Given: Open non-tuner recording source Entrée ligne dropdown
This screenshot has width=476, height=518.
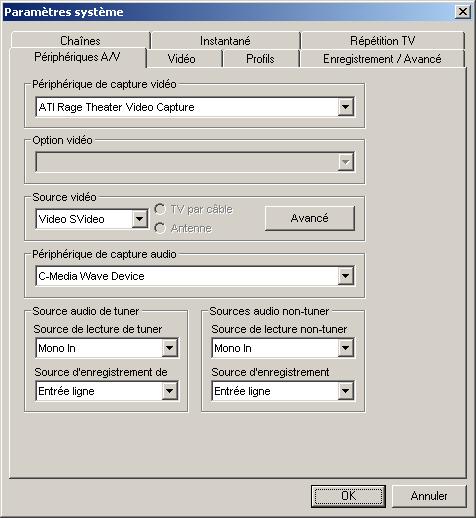Looking at the screenshot, I should 345,391.
